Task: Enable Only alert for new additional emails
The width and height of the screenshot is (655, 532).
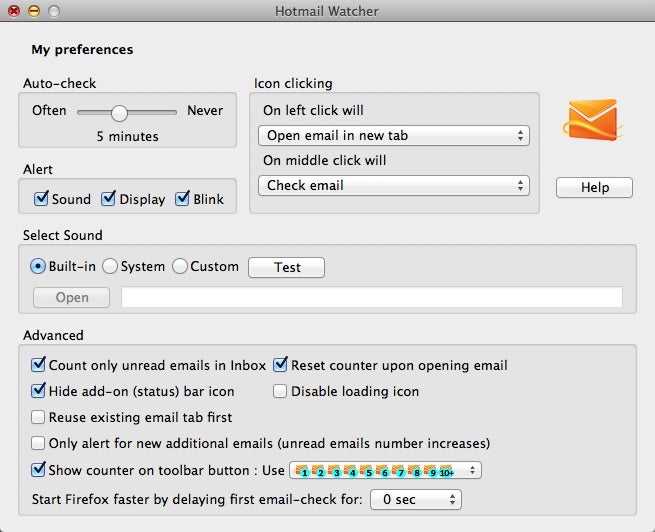Action: coord(38,443)
